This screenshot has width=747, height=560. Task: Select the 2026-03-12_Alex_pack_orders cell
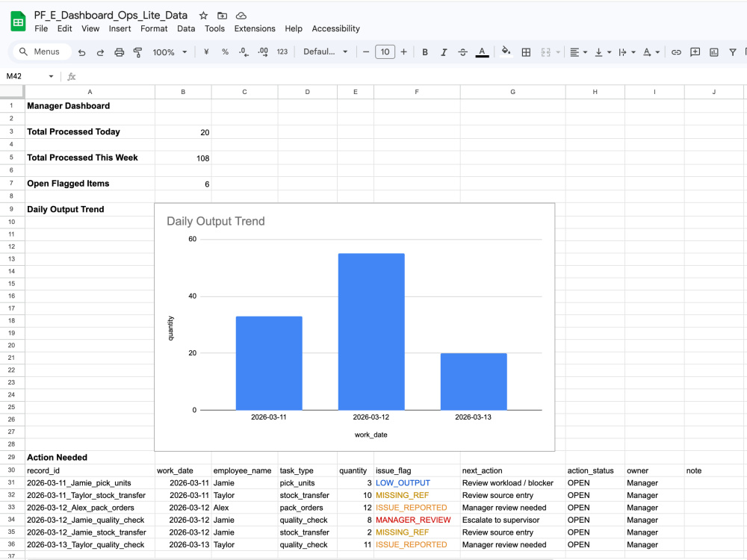coord(90,508)
